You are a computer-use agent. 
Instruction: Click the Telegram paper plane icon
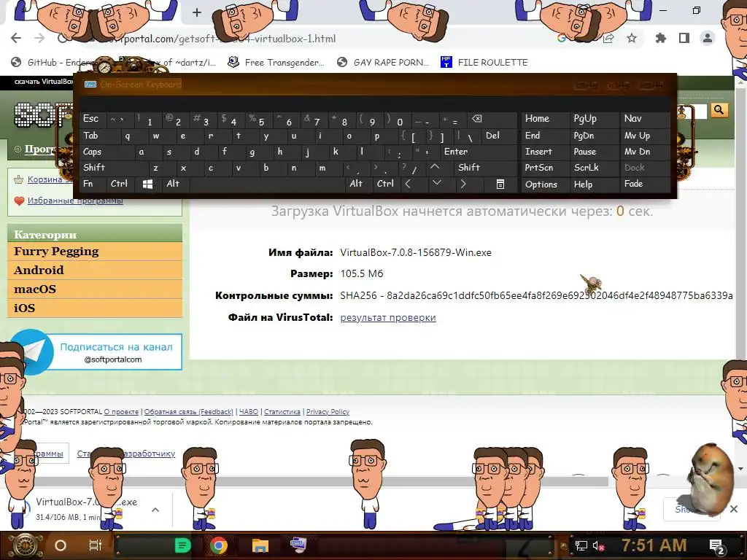click(31, 352)
